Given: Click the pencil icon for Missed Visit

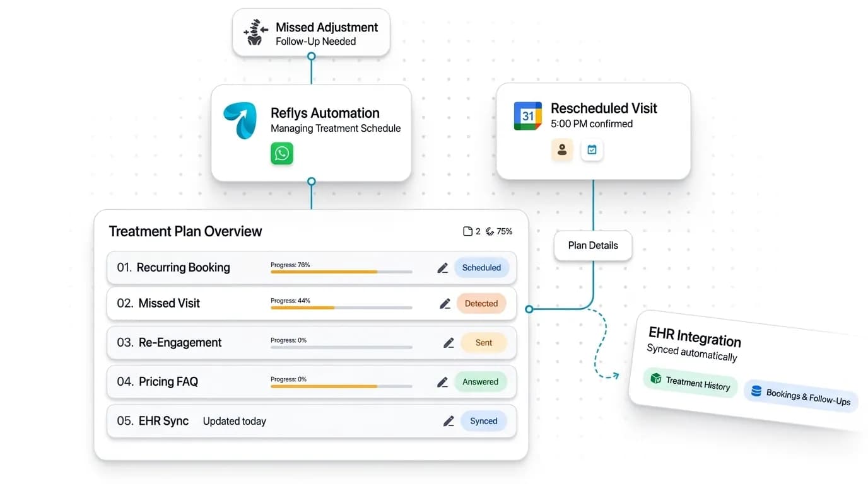Looking at the screenshot, I should pos(445,304).
